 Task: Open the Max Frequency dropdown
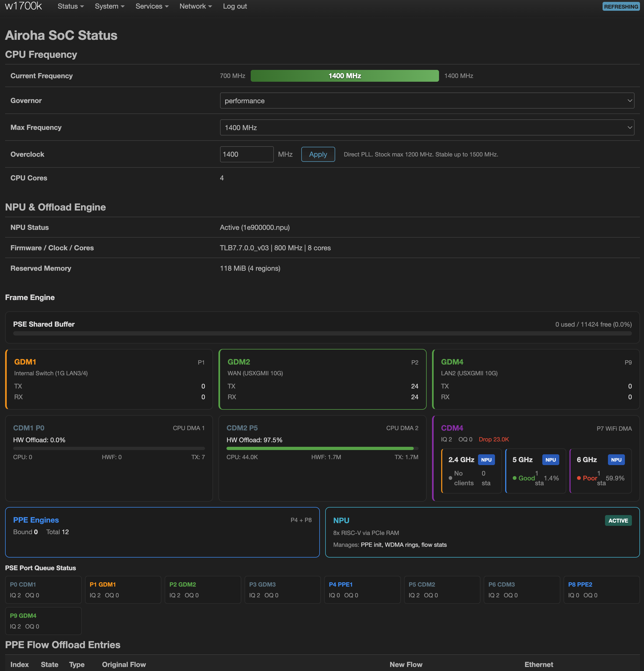tap(426, 127)
